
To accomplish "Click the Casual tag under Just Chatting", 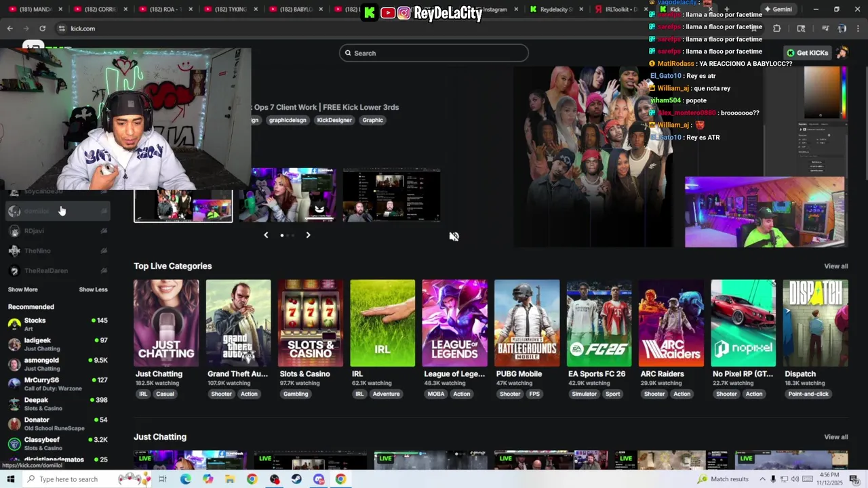I will click(165, 394).
